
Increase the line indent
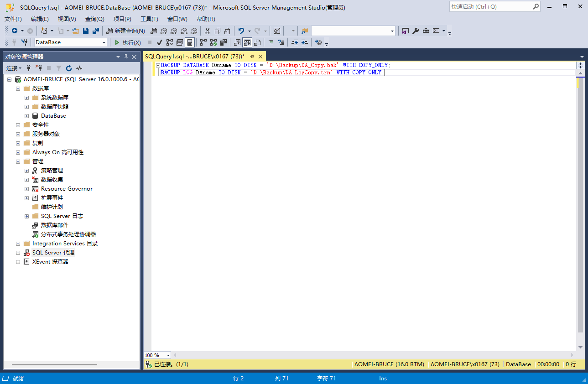click(304, 42)
